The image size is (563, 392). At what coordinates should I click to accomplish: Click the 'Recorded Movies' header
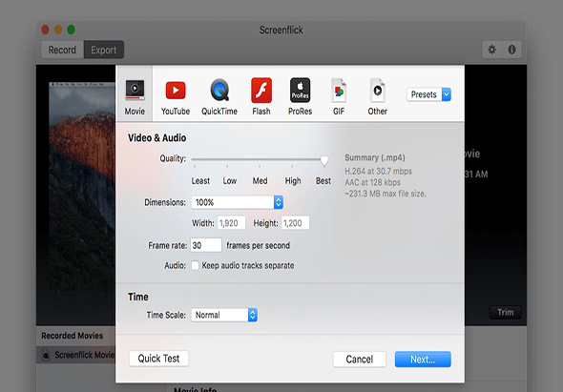click(73, 336)
